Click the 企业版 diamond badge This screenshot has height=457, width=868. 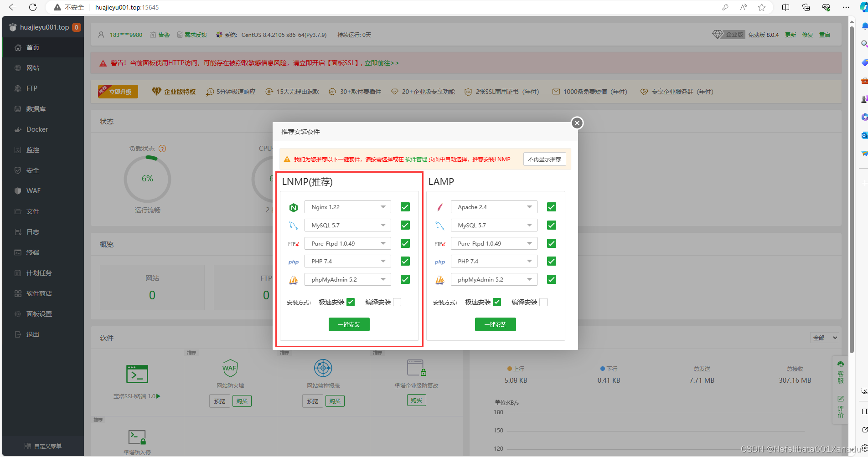point(728,35)
